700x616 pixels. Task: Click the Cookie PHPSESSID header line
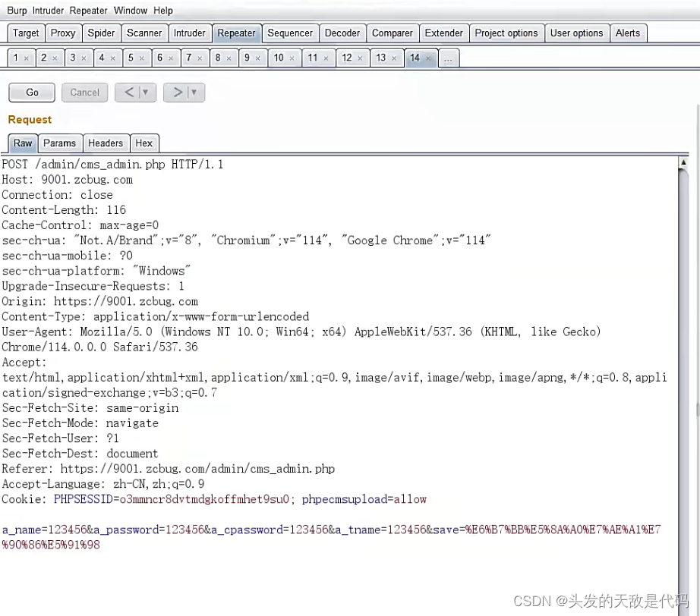[x=214, y=499]
